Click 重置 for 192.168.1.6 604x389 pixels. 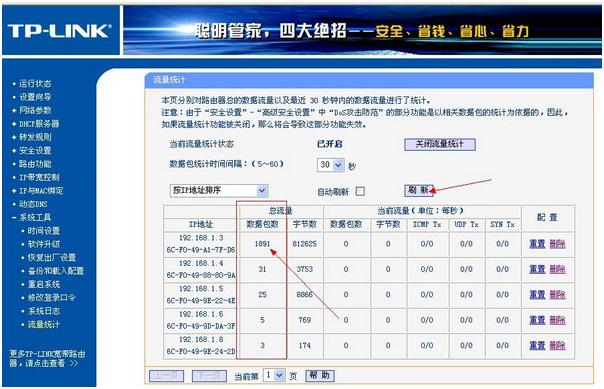point(537,320)
